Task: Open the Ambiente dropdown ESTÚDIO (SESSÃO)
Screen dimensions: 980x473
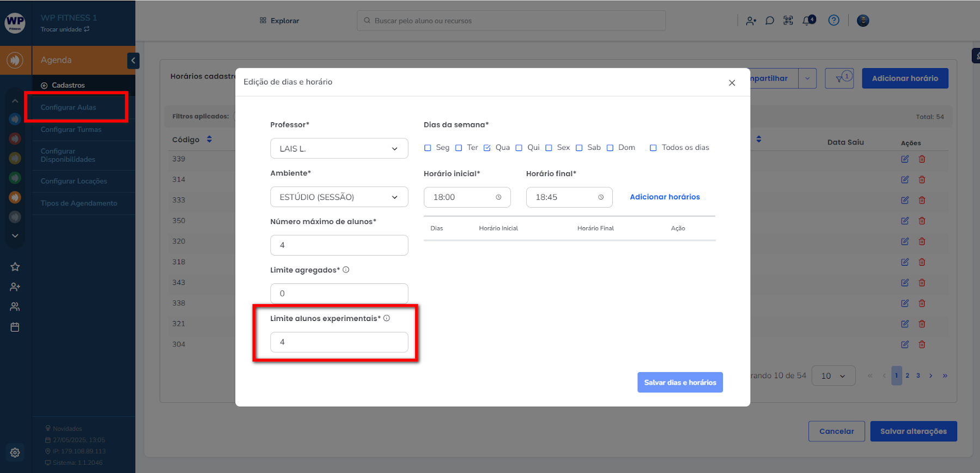Action: point(339,197)
